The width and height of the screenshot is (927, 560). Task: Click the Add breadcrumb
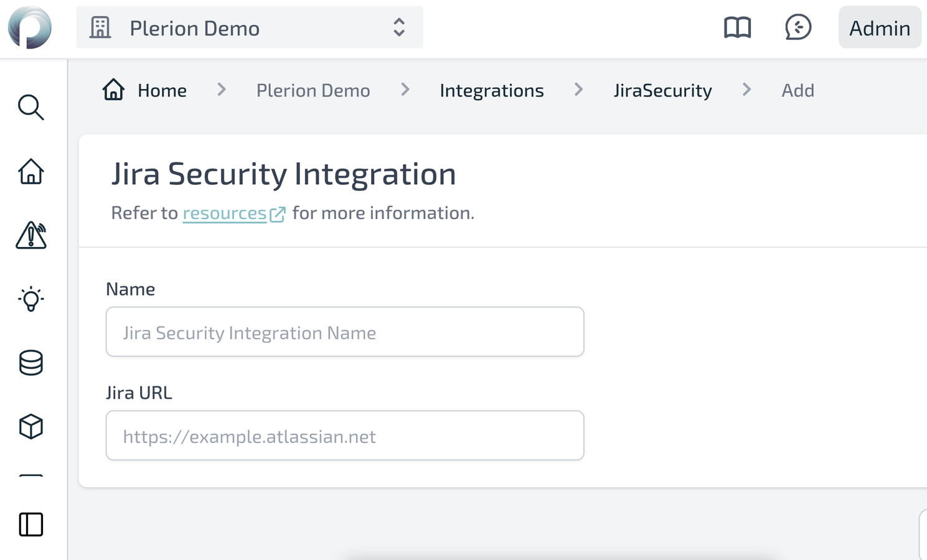798,91
